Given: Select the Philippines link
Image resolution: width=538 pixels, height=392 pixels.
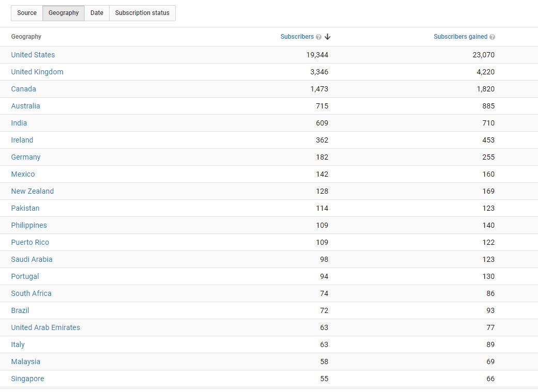Looking at the screenshot, I should click(29, 225).
